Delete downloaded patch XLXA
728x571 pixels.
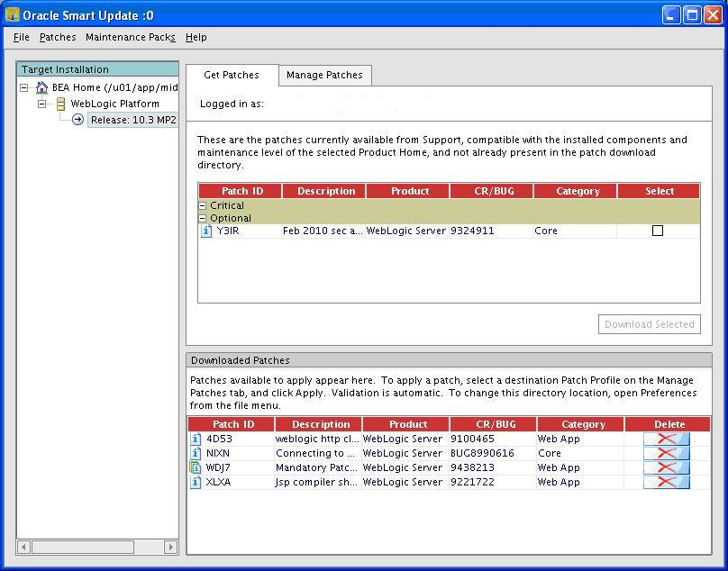[666, 483]
